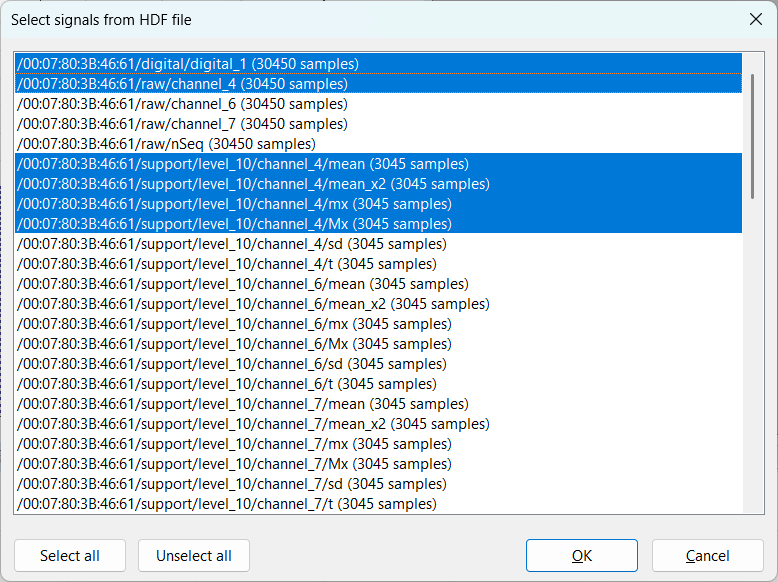
Task: Click the Select all button
Action: tap(70, 556)
